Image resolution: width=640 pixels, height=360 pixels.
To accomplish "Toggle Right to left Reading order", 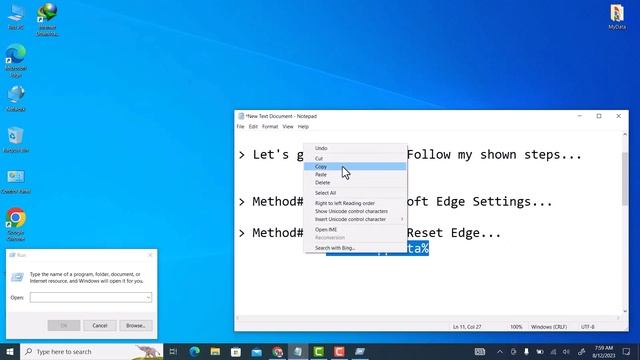I will 355,203.
